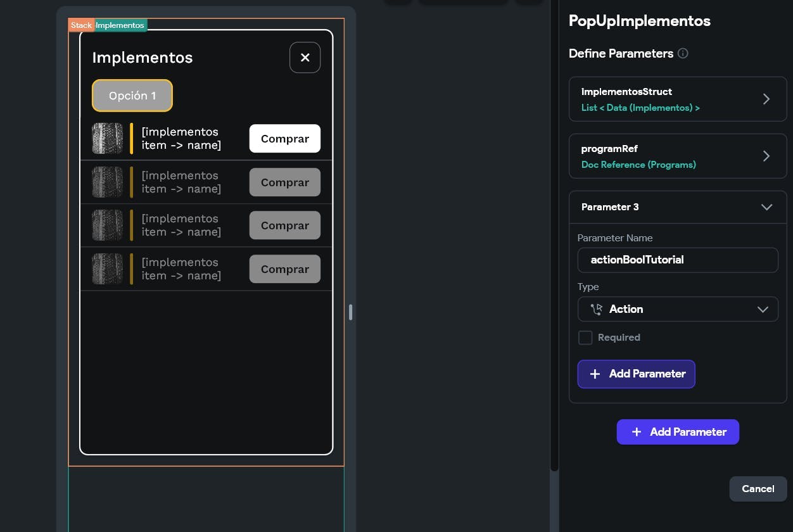This screenshot has height=532, width=793.
Task: Open the Type dropdown set to Action
Action: point(678,309)
